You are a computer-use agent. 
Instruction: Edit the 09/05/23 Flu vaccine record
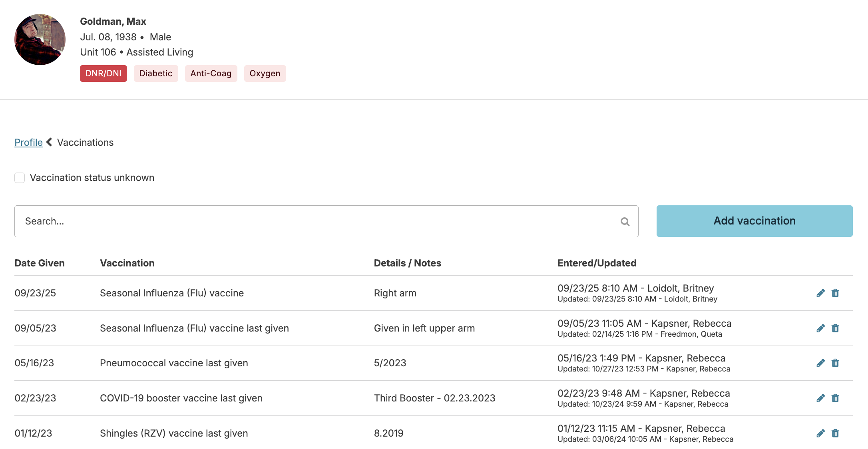click(x=820, y=328)
